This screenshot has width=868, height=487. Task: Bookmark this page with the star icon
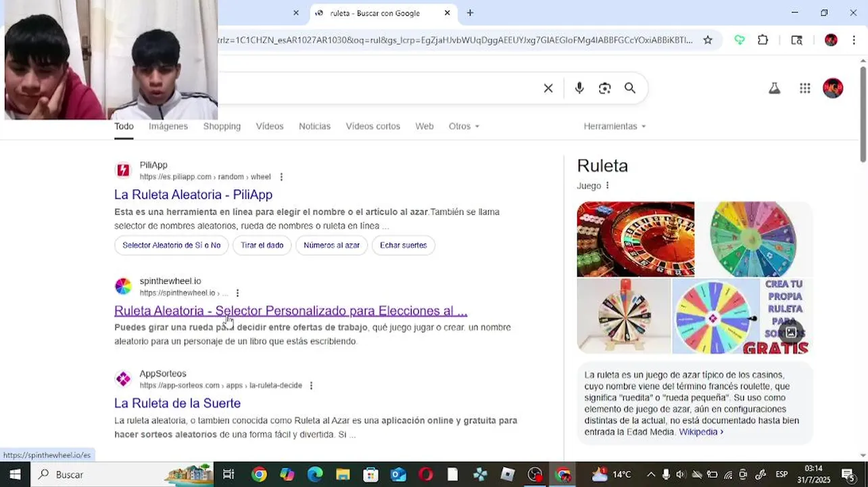(x=708, y=40)
